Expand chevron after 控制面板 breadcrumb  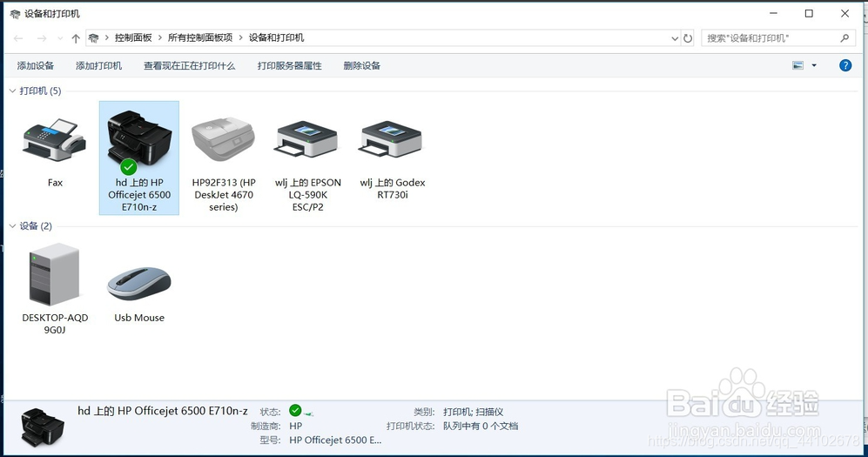[160, 37]
